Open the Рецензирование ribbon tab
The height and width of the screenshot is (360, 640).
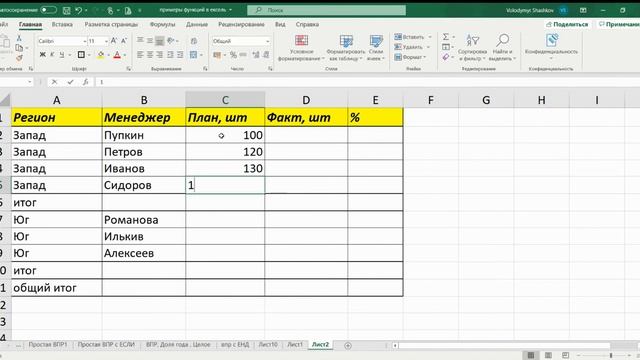point(241,24)
